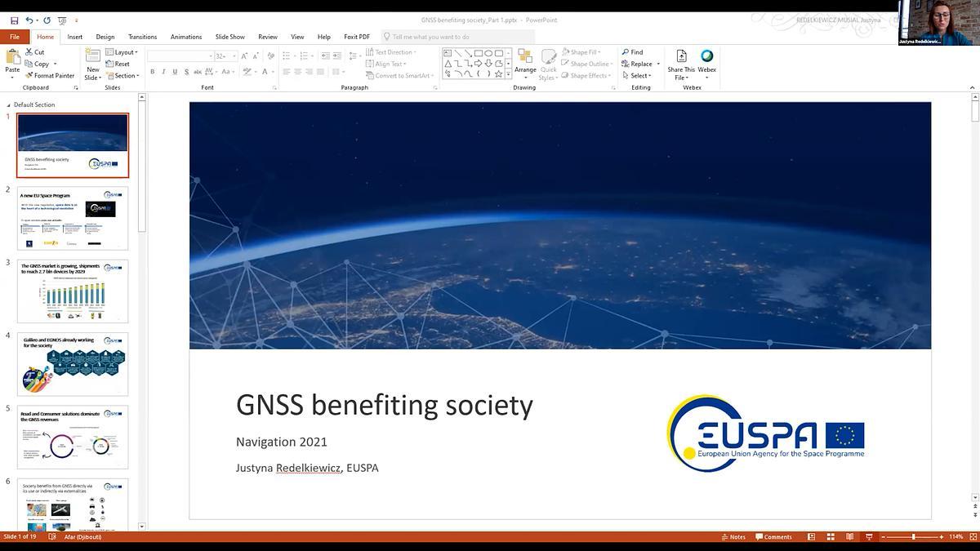This screenshot has height=551, width=980.
Task: Redo the last action
Action: tap(47, 20)
